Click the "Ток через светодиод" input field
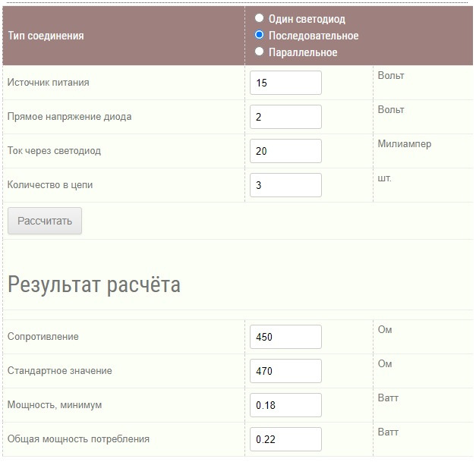 [x=285, y=151]
